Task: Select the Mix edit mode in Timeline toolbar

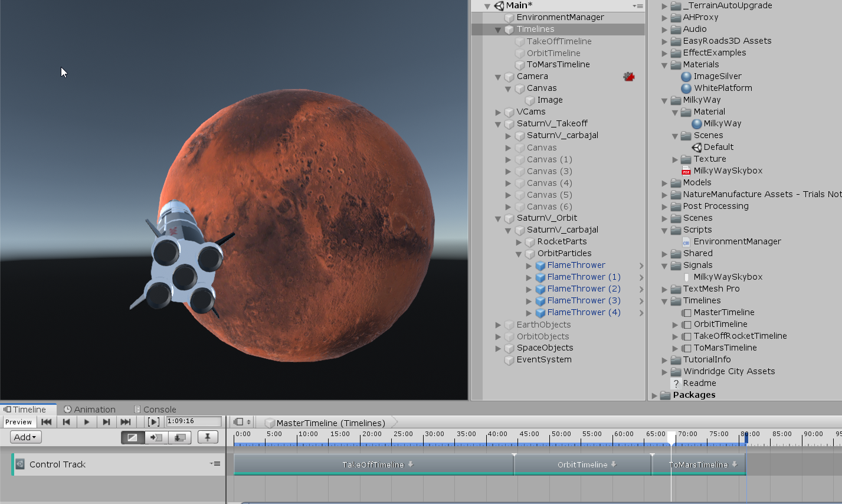Action: tap(132, 437)
